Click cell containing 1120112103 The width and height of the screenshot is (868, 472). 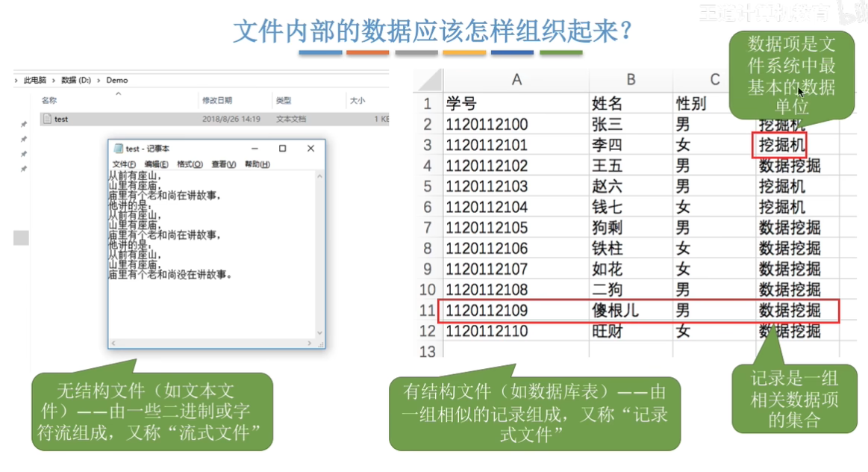tap(516, 186)
